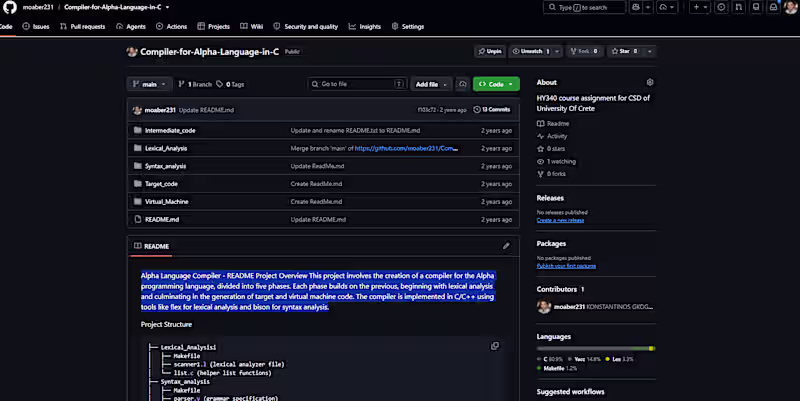Viewport: 800px width, 401px height.
Task: Open the repository Settings tab
Action: 408,27
